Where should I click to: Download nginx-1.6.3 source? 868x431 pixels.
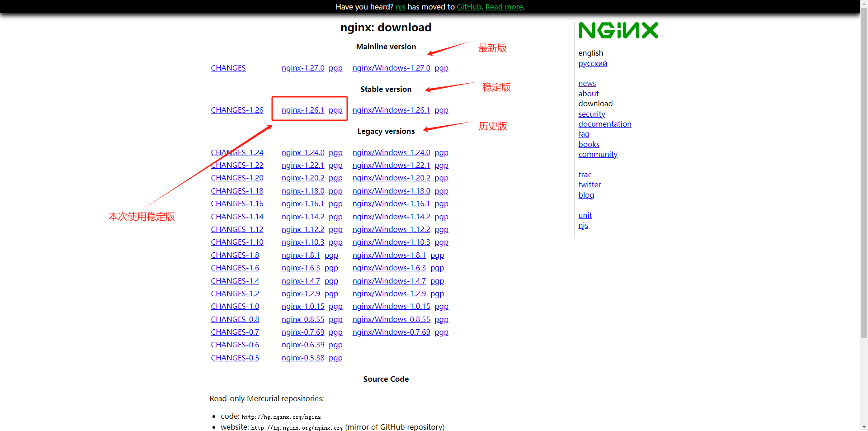click(301, 268)
